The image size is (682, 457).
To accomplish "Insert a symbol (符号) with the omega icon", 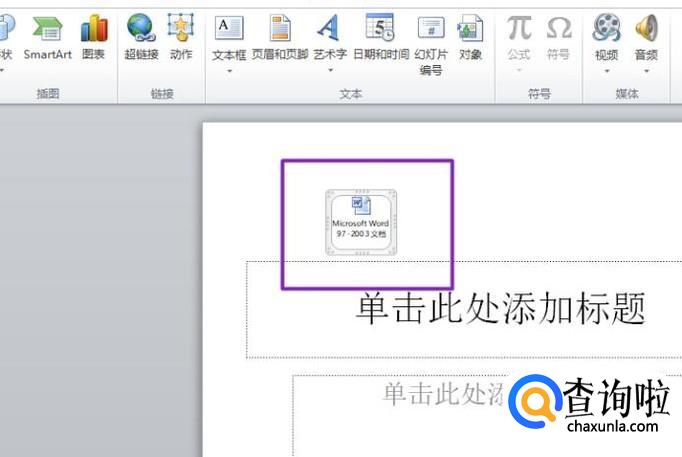I will (x=558, y=38).
